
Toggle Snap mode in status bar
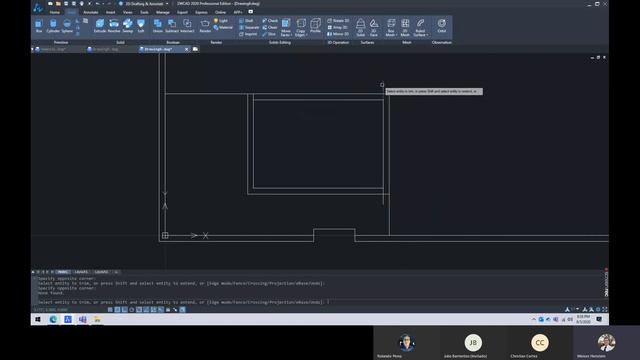[110, 310]
